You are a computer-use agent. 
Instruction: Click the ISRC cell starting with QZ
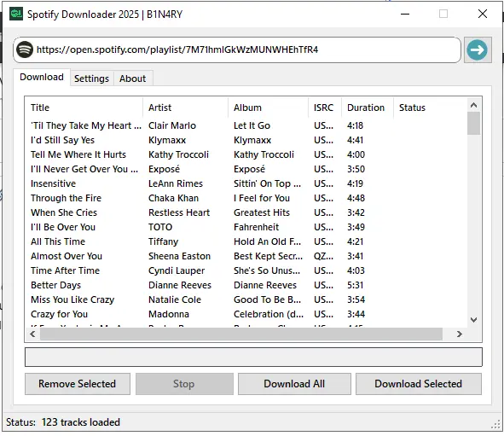[324, 256]
